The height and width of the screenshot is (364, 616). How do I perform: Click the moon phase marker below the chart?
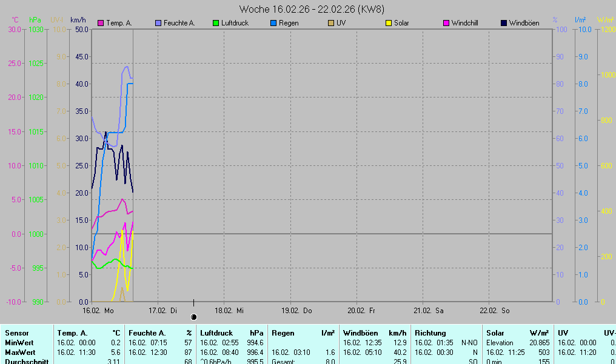click(x=193, y=317)
